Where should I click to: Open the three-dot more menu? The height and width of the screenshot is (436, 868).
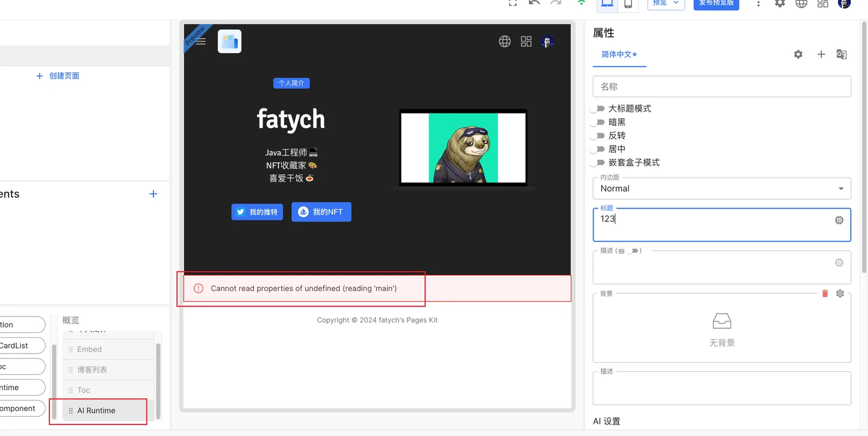[x=758, y=4]
